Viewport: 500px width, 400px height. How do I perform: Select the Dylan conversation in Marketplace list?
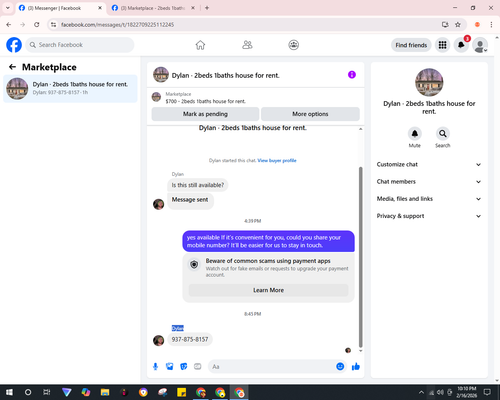point(70,89)
